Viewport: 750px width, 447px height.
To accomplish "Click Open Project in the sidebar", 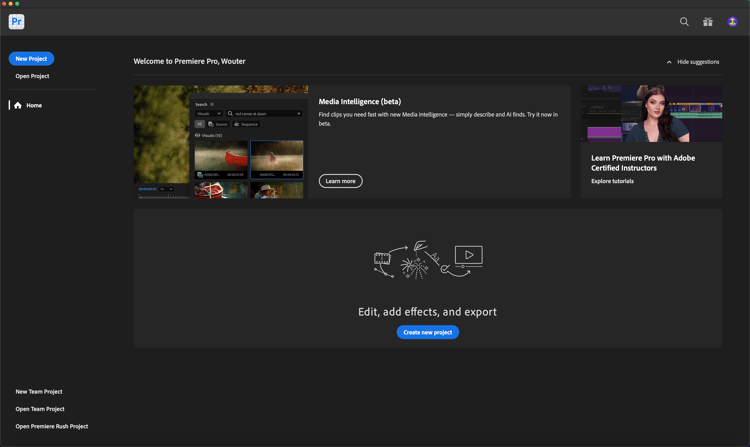I will click(x=32, y=76).
